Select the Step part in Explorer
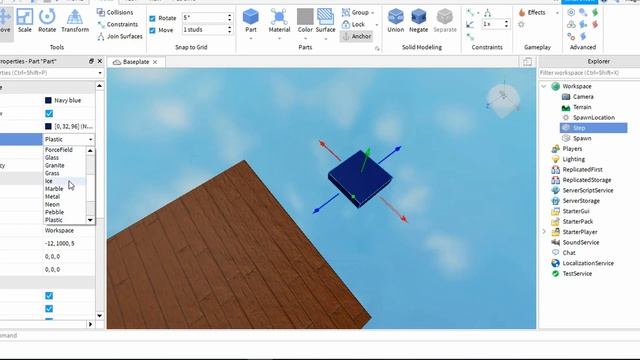640x360 pixels. pos(593,128)
